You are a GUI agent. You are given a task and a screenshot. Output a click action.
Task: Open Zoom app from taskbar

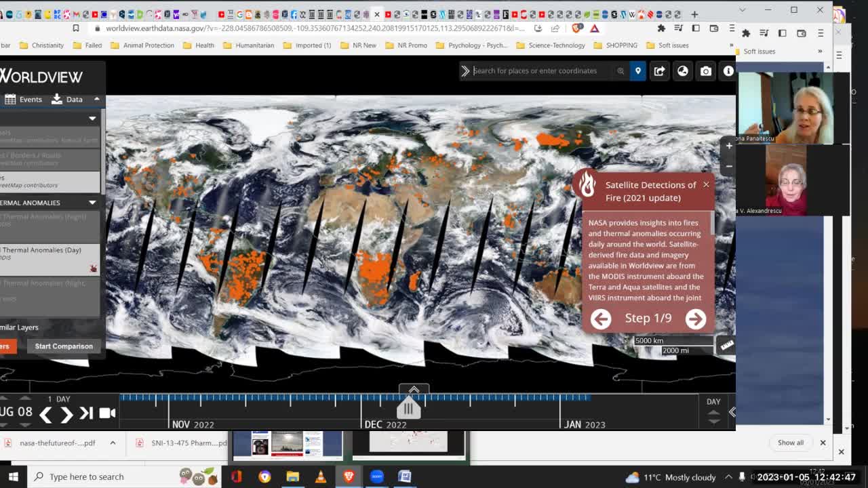click(x=376, y=476)
